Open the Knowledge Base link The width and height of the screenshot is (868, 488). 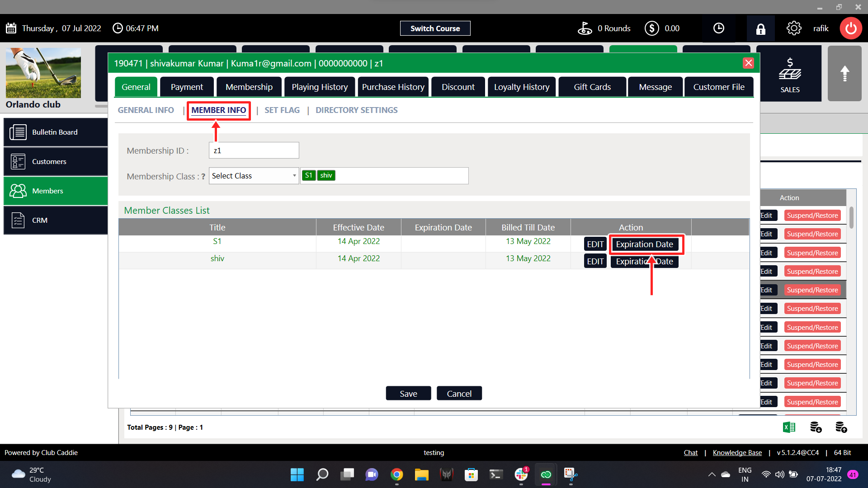point(737,453)
